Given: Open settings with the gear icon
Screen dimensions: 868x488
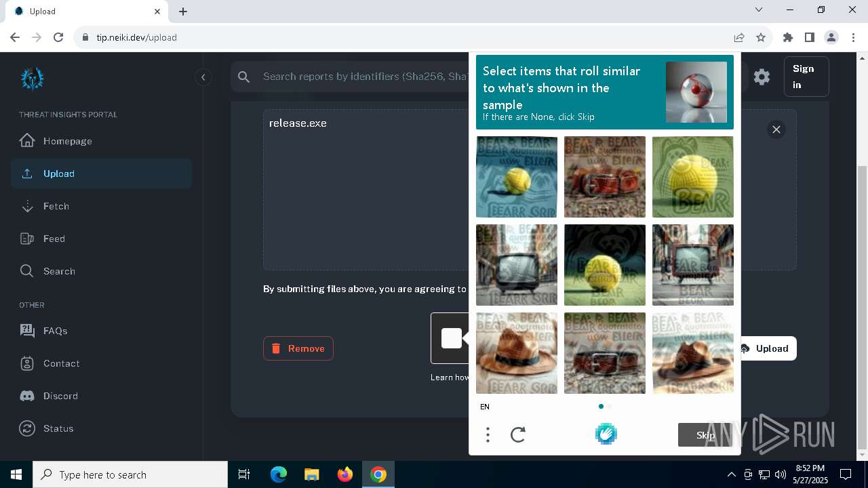Looking at the screenshot, I should [x=762, y=77].
